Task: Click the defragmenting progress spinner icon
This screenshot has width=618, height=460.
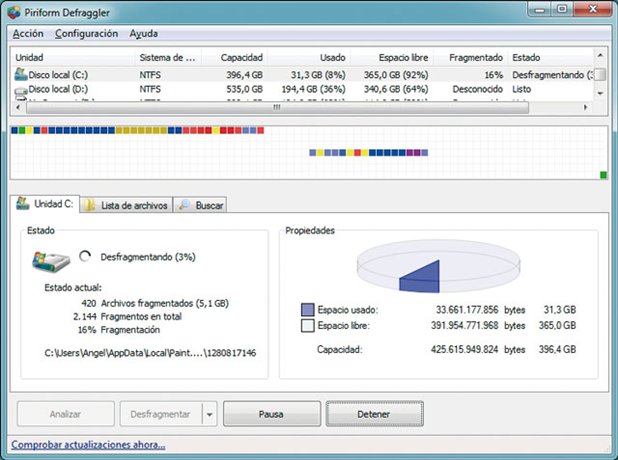Action: (84, 256)
